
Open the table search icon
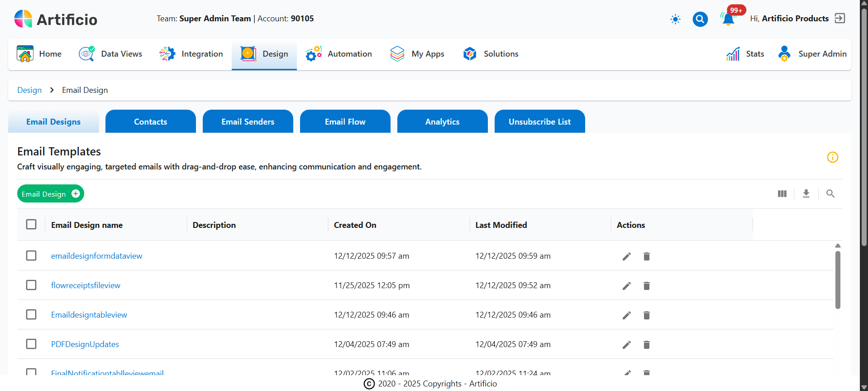pos(830,194)
